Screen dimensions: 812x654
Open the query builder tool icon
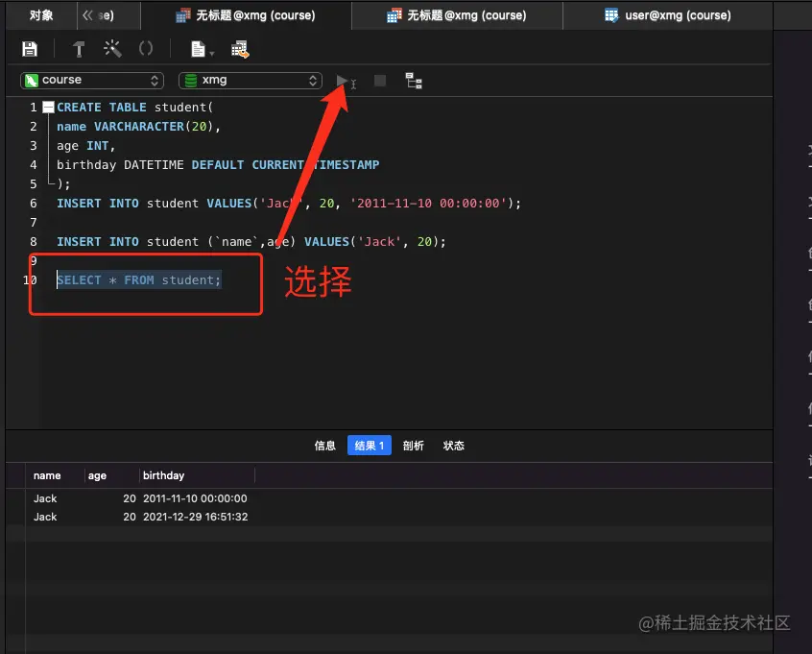(x=79, y=49)
